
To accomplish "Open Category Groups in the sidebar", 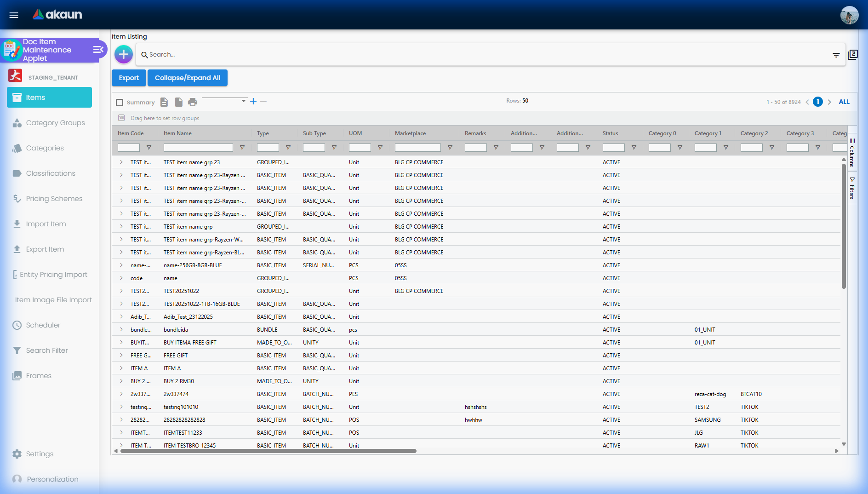I will pos(55,123).
